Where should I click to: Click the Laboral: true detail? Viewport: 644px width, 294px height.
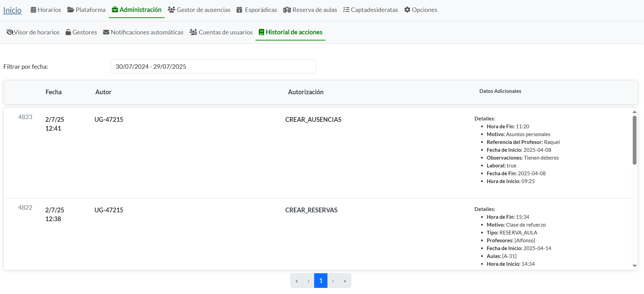(x=501, y=166)
